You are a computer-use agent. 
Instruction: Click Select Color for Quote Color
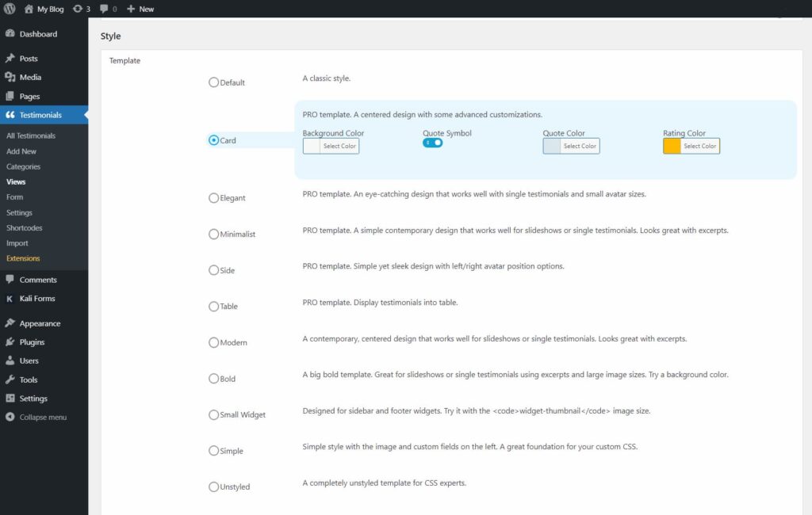(580, 146)
